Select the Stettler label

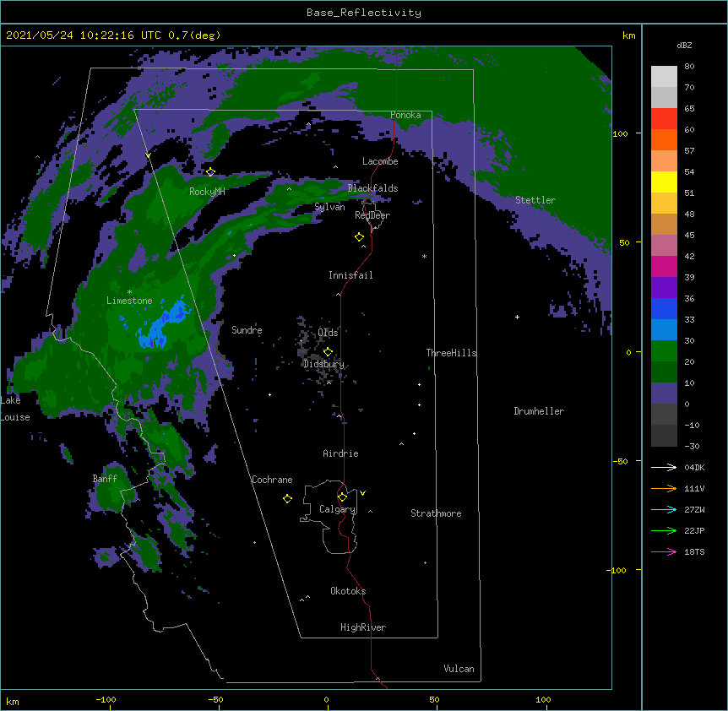(x=535, y=200)
